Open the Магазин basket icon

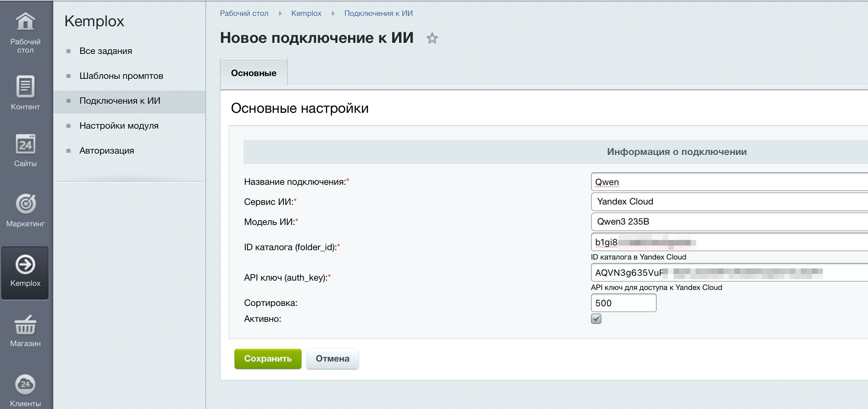(x=25, y=325)
